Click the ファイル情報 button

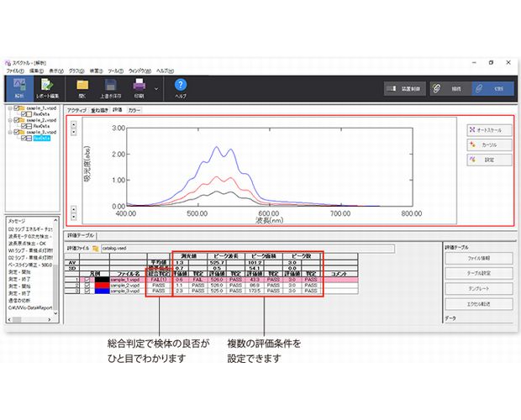(x=479, y=259)
